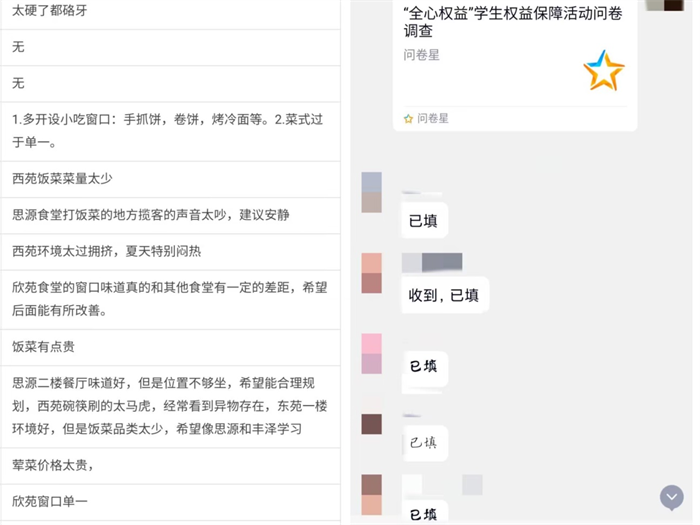Click the pink avatar in the chat
Viewport: 700px width, 525px height.
[x=371, y=354]
